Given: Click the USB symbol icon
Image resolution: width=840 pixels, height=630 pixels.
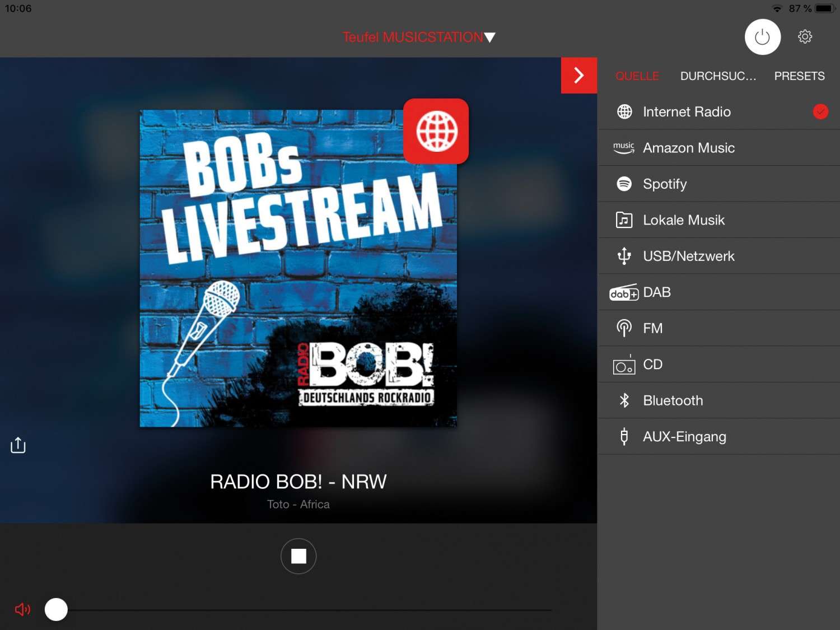Looking at the screenshot, I should [624, 256].
